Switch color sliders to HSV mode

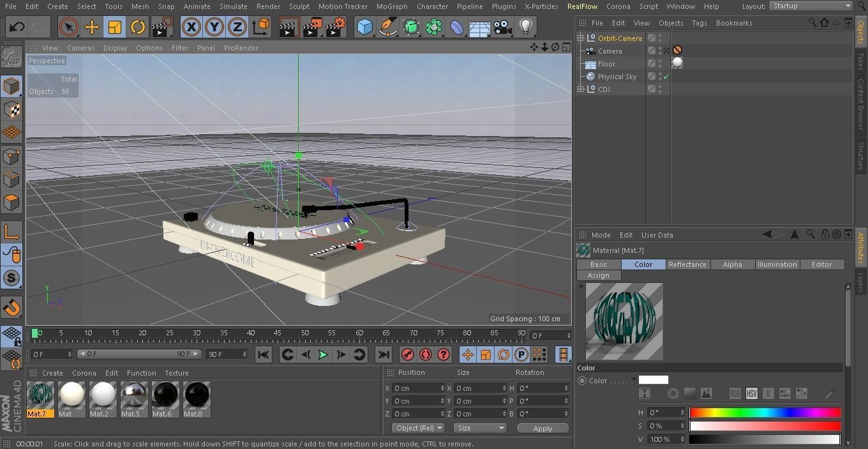click(751, 393)
